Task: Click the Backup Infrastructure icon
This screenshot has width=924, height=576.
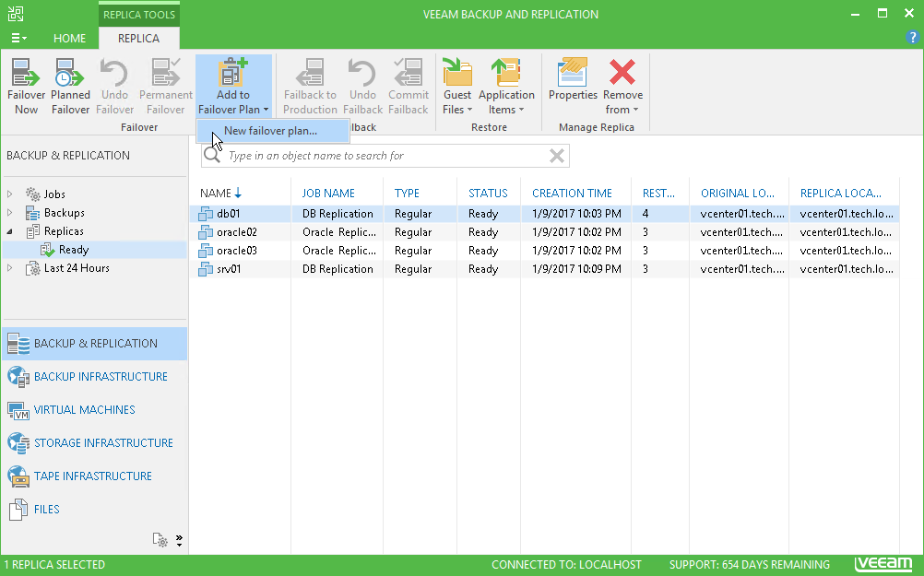Action: (18, 377)
